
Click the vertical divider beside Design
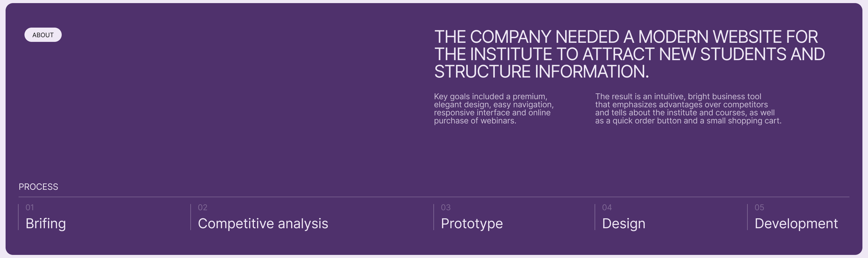(x=595, y=217)
